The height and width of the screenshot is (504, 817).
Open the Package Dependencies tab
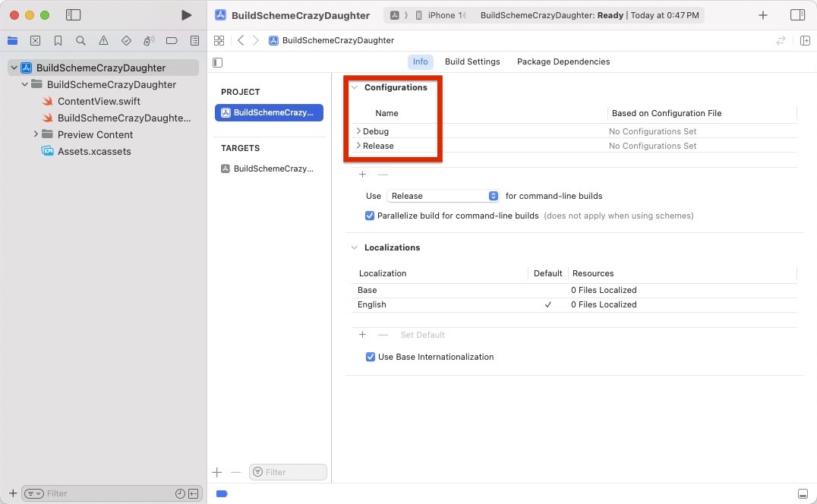point(563,61)
